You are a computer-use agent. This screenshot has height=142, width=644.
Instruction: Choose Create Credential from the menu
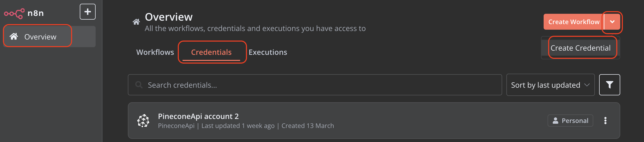click(581, 48)
